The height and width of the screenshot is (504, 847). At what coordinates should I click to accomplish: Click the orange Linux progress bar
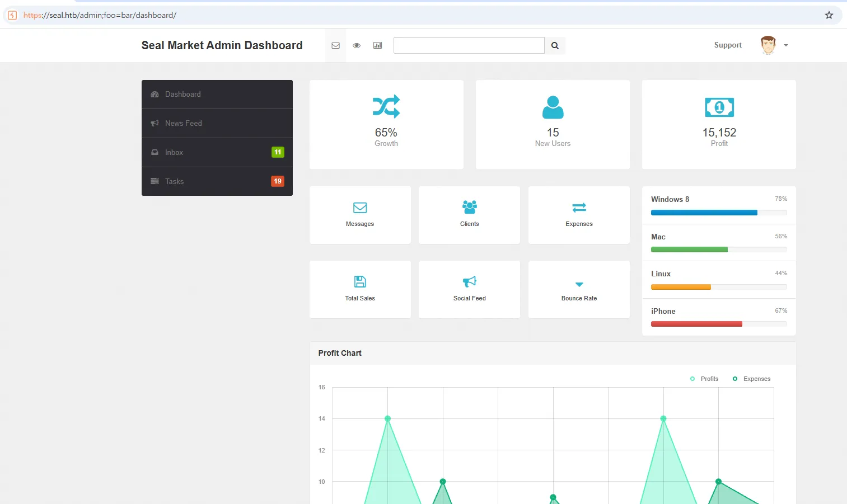pos(681,287)
